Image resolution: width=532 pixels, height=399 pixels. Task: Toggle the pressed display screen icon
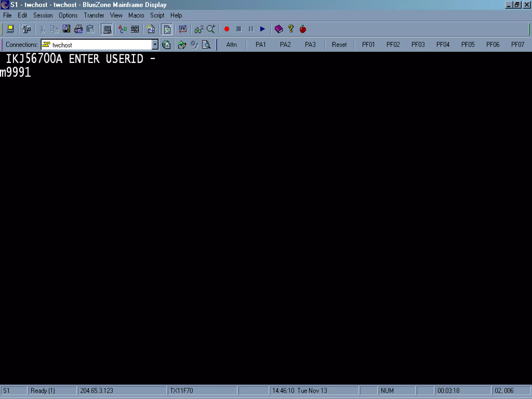pyautogui.click(x=107, y=29)
